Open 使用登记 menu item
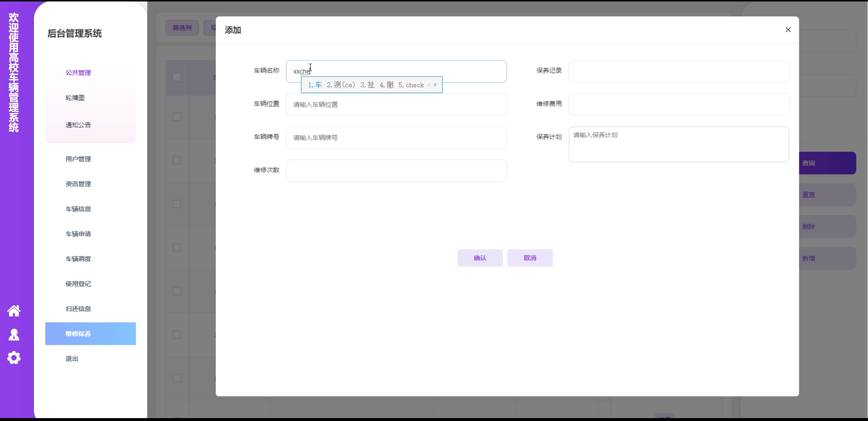Screen dimensions: 868x421 (78, 284)
